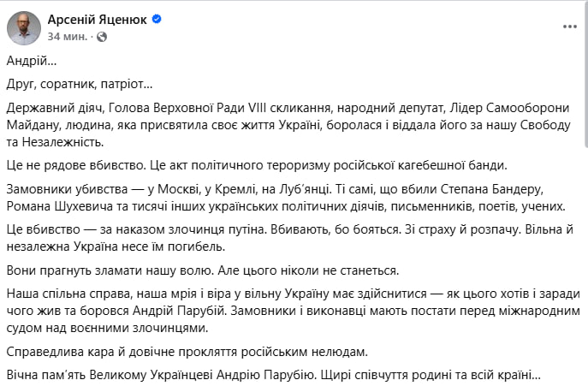
Task: Click the final line starting 'Вічна пам'ять'
Action: (x=272, y=375)
